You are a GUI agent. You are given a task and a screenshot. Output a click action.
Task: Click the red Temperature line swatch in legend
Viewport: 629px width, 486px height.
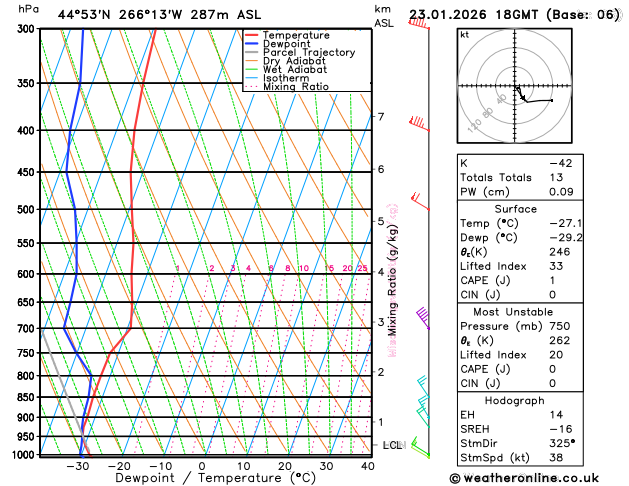251,35
